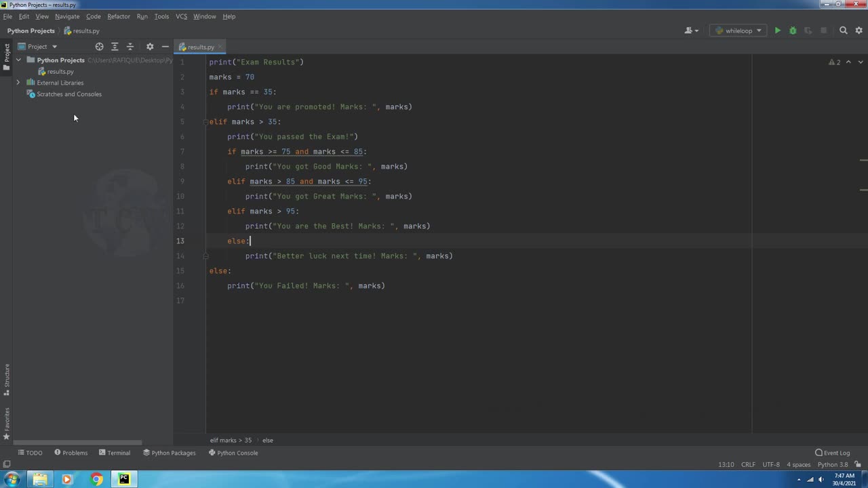
Task: Change UTF-8 file encoding in status bar
Action: click(771, 465)
